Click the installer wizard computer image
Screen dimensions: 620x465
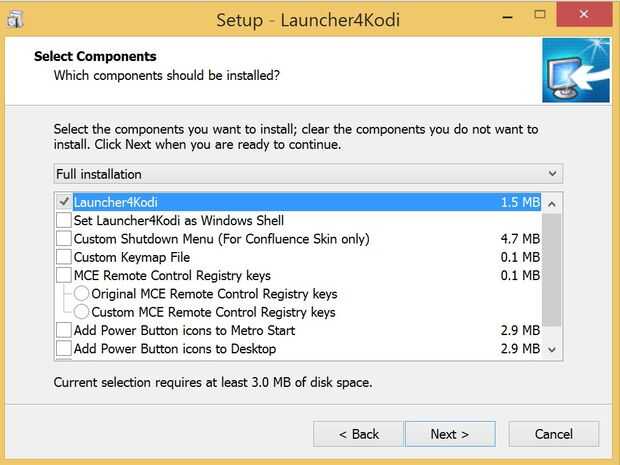click(x=575, y=70)
